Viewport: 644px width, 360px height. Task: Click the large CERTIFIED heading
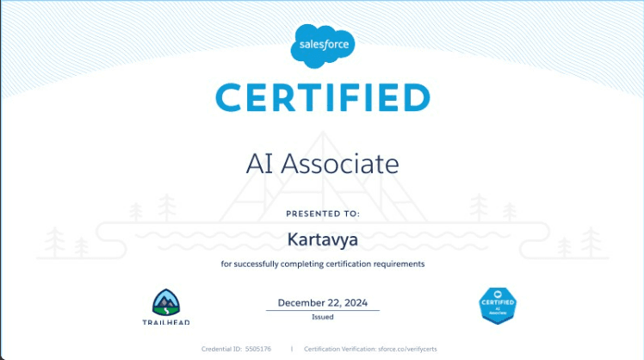coord(323,97)
